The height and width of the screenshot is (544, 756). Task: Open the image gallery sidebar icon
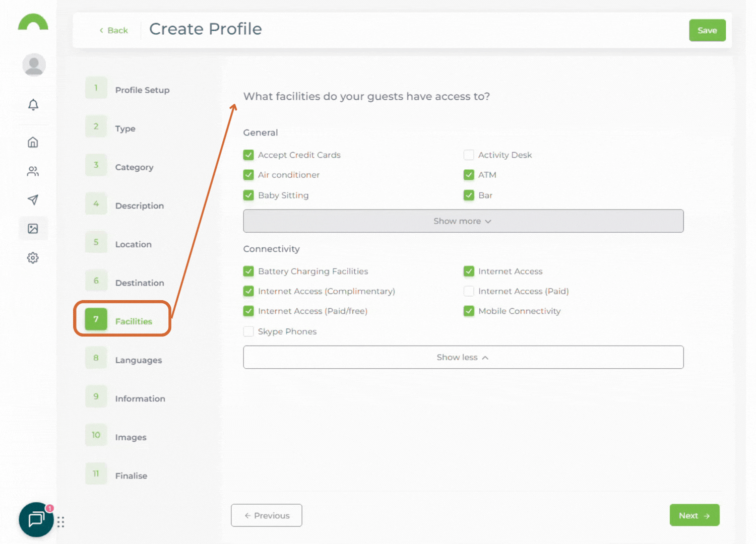[x=33, y=229]
